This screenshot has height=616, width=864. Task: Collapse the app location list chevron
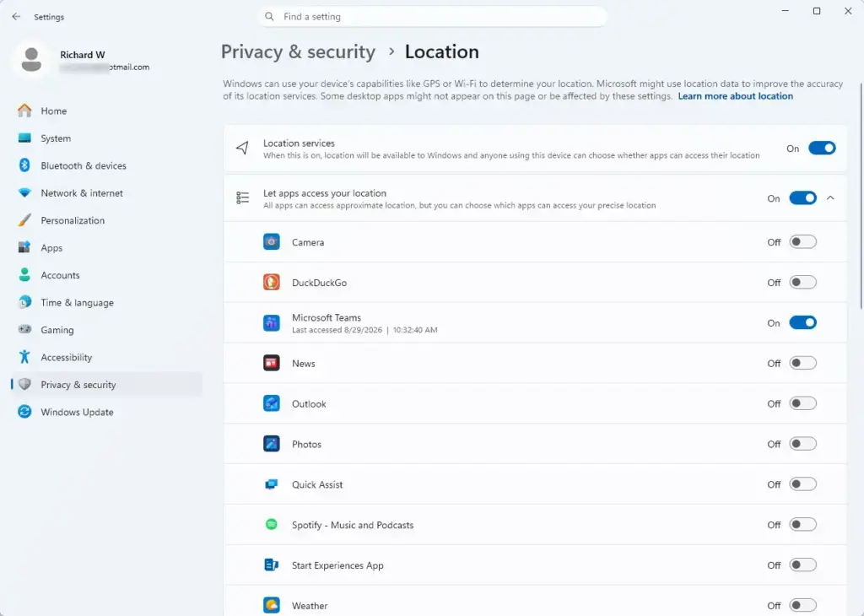[x=830, y=197]
